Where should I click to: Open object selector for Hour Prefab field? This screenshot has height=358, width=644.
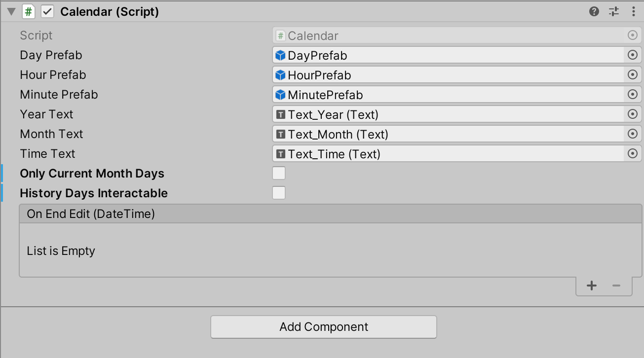pos(632,74)
